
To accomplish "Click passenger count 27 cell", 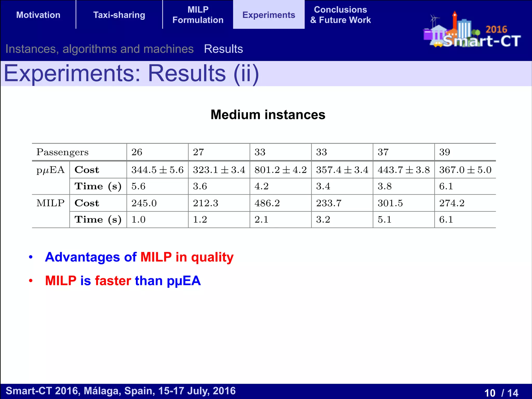I will [x=198, y=152].
